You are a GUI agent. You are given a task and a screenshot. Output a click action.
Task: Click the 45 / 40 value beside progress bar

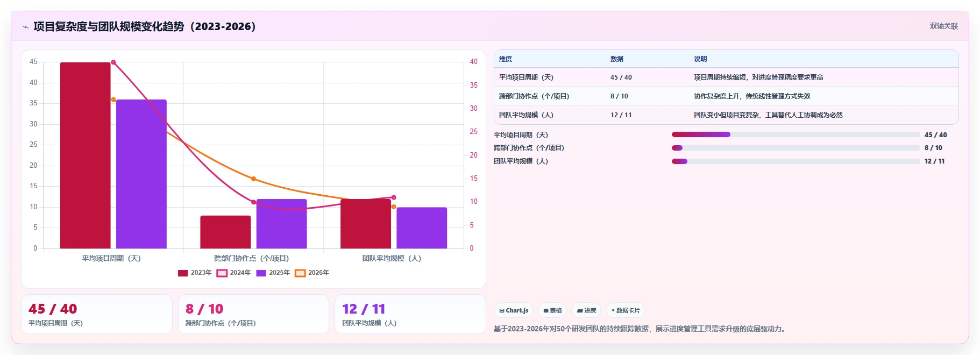click(936, 135)
